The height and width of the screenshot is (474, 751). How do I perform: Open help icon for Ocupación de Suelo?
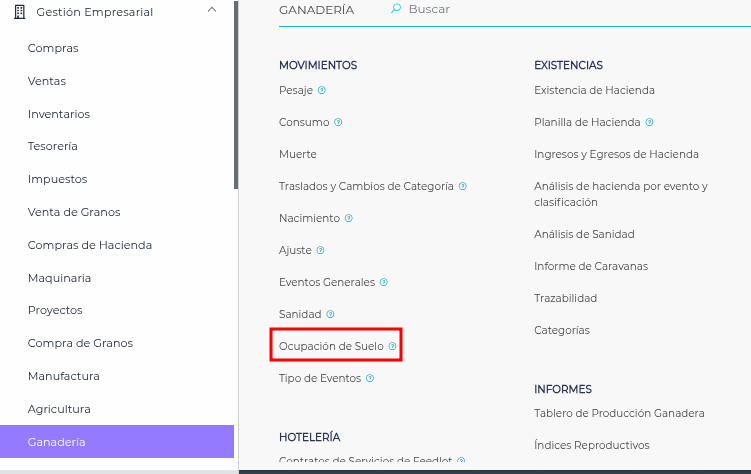[x=392, y=346]
